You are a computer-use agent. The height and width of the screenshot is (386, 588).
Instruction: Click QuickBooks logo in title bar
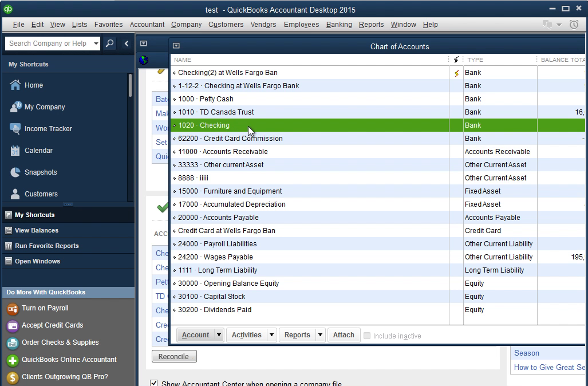click(8, 9)
